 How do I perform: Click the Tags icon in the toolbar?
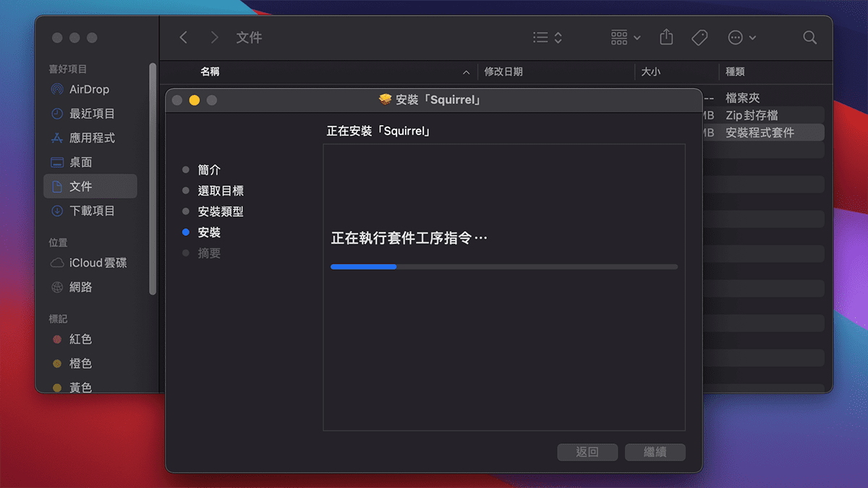click(699, 37)
